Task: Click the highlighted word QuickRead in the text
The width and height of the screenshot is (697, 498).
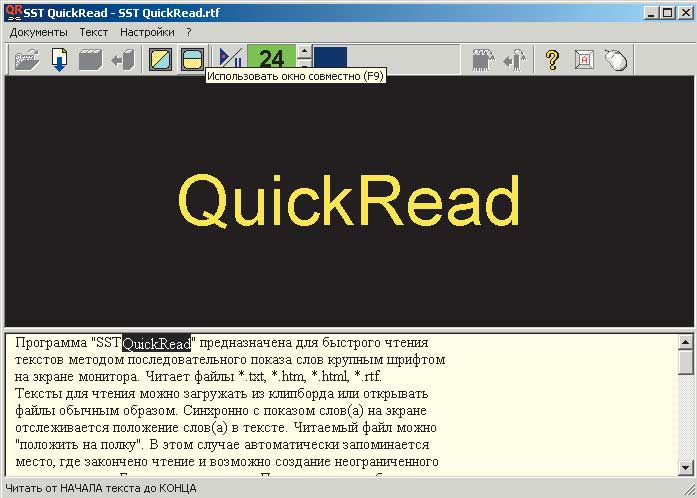Action: coord(156,343)
